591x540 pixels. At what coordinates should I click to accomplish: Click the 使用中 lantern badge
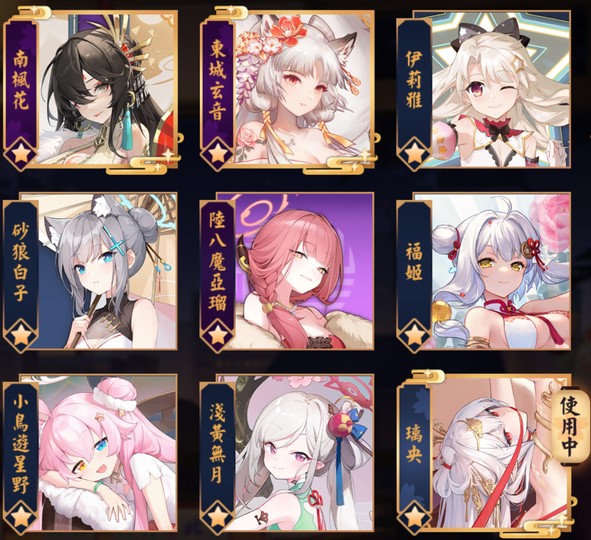tap(569, 425)
